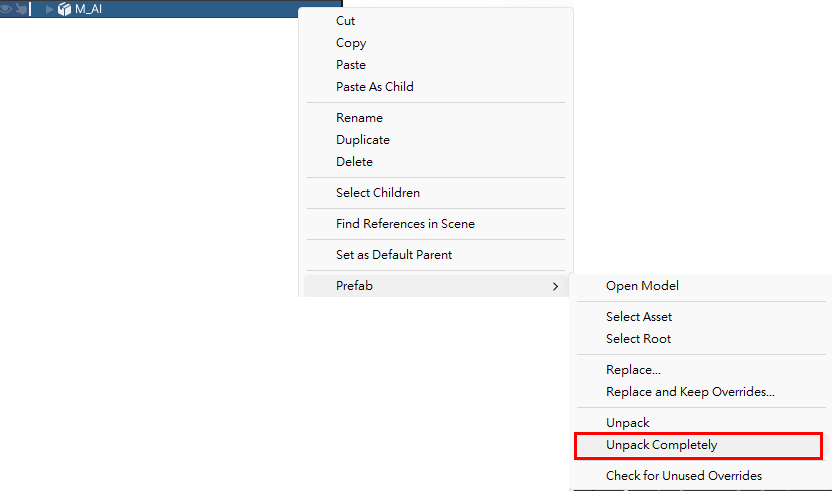Image resolution: width=832 pixels, height=491 pixels.
Task: Choose Set as Default Parent
Action: (x=394, y=255)
